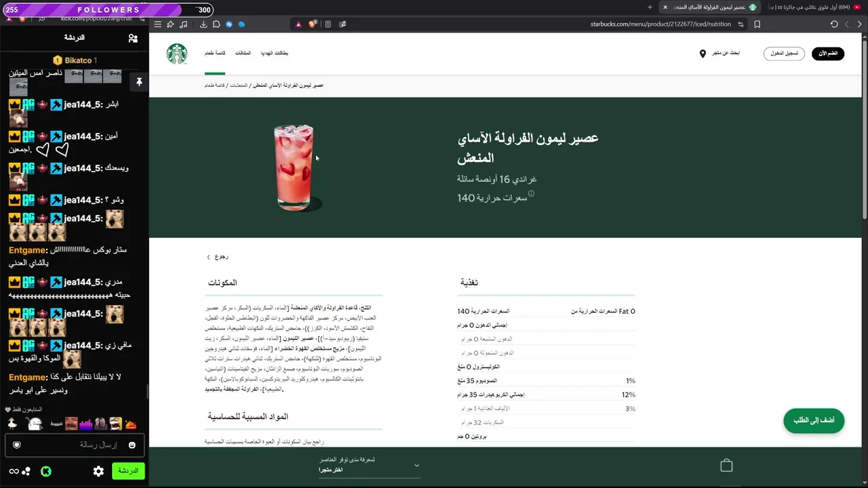Screen dimensions: 868x488
Task: Click the strawberry lemonade drink image
Action: click(x=294, y=167)
